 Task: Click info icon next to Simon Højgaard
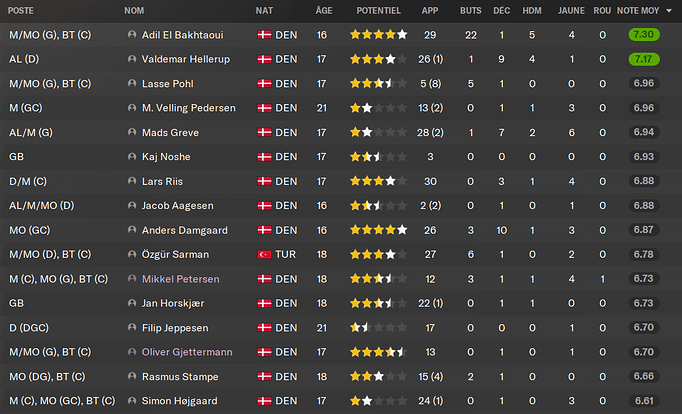132,400
